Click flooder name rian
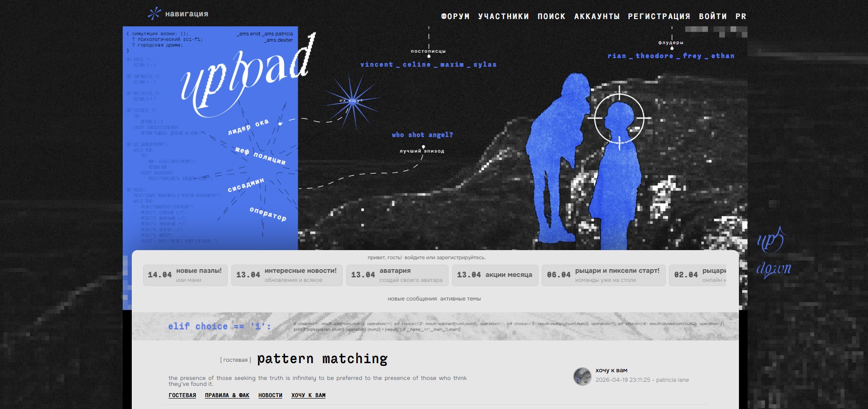 617,56
